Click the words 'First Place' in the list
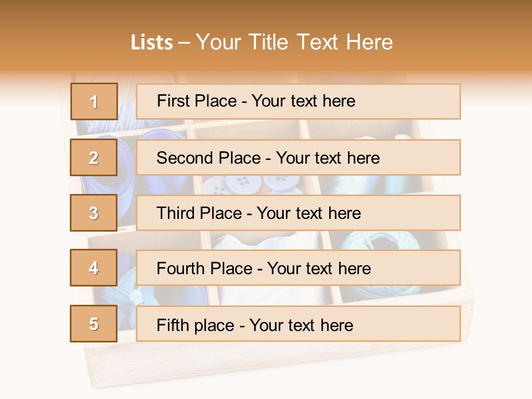 tap(189, 101)
